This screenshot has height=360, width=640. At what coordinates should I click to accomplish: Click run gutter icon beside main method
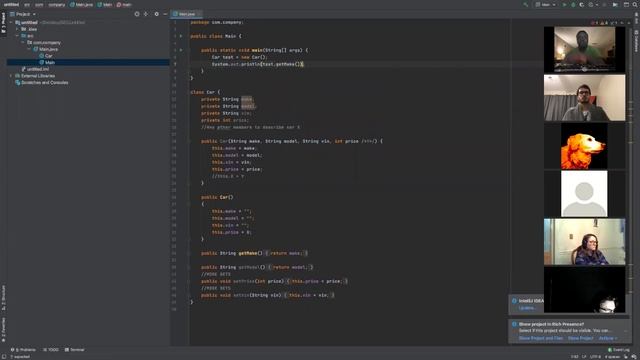(x=181, y=50)
